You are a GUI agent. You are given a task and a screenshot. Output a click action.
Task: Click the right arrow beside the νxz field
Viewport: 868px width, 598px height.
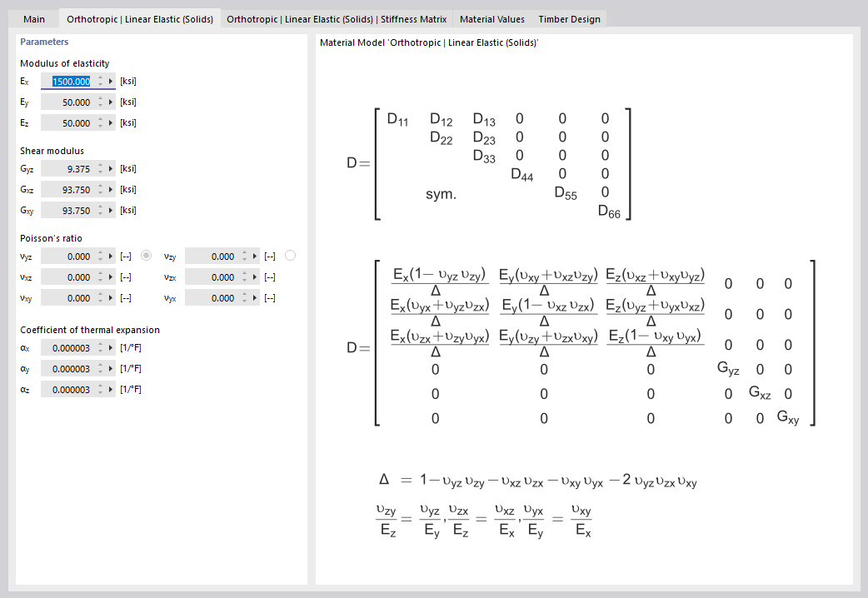click(110, 277)
